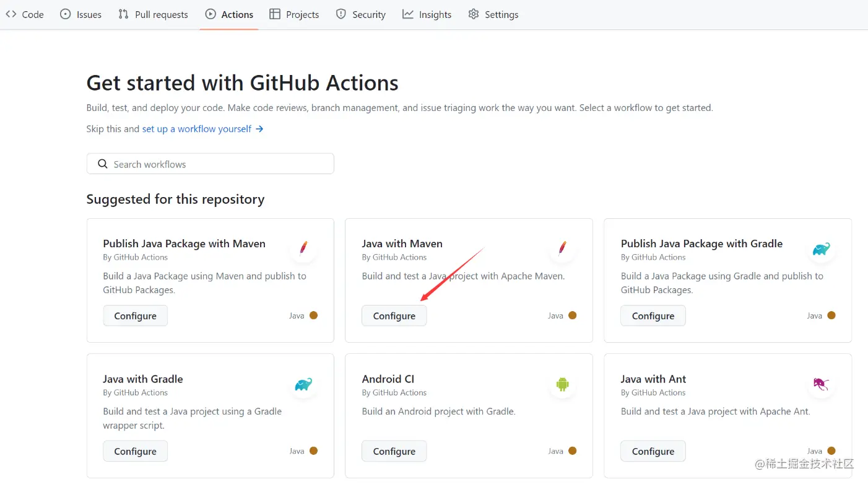868x484 pixels.
Task: Click the Maven feather icon on Publish Java Package card
Action: (303, 249)
